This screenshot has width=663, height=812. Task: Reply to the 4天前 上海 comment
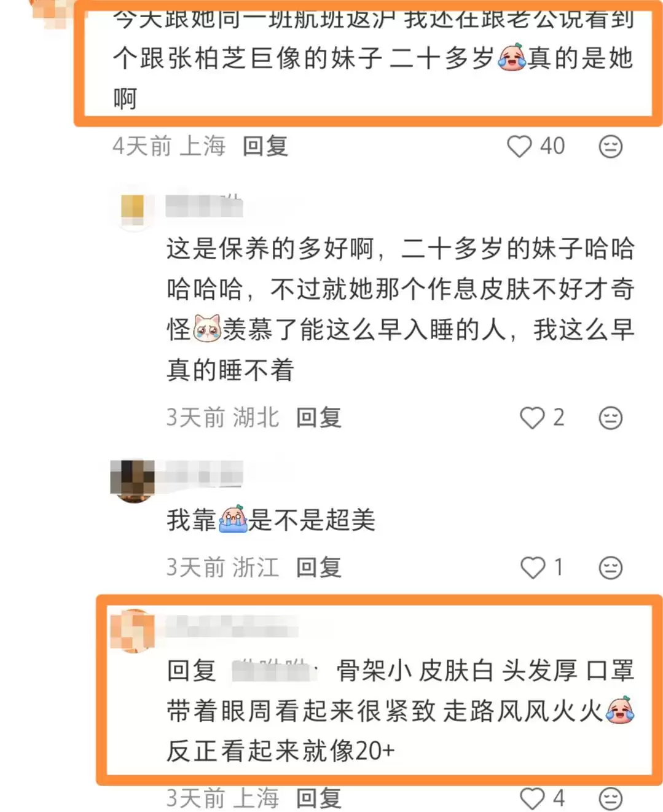[265, 146]
